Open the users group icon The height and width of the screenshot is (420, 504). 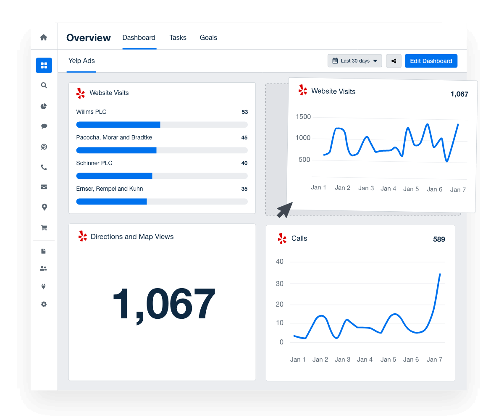click(x=44, y=268)
